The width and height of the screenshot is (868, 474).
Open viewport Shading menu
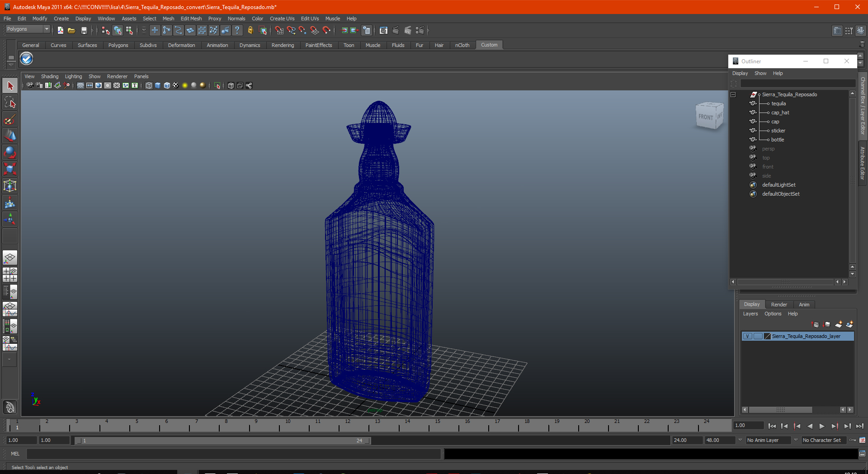50,76
